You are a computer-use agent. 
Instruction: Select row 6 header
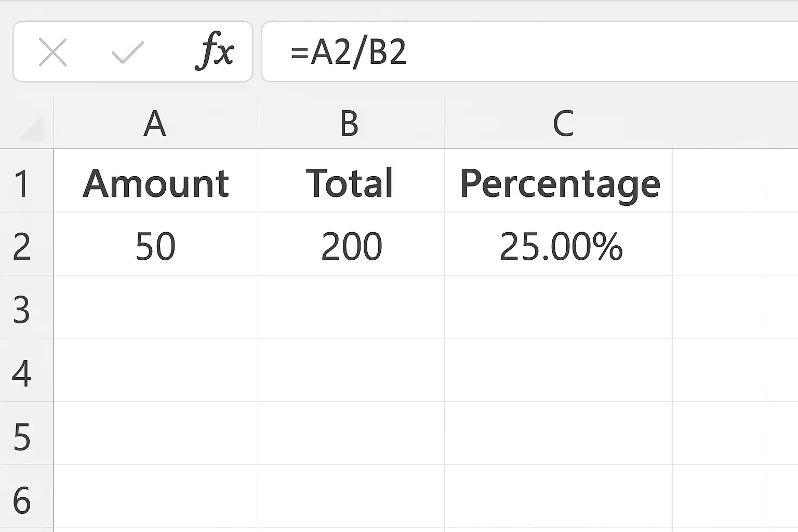click(x=22, y=500)
